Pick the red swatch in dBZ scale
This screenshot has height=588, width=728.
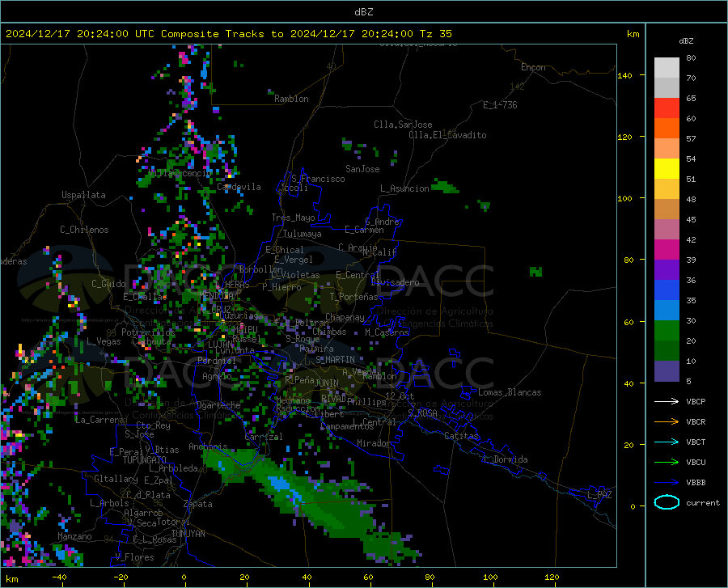tap(667, 108)
